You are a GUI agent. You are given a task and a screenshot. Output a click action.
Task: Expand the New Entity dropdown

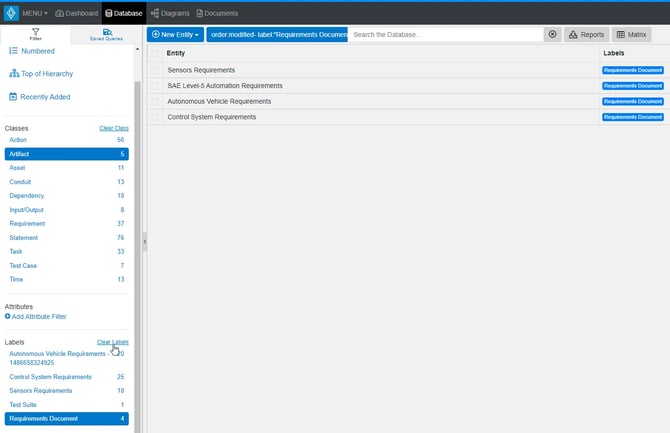click(x=175, y=34)
